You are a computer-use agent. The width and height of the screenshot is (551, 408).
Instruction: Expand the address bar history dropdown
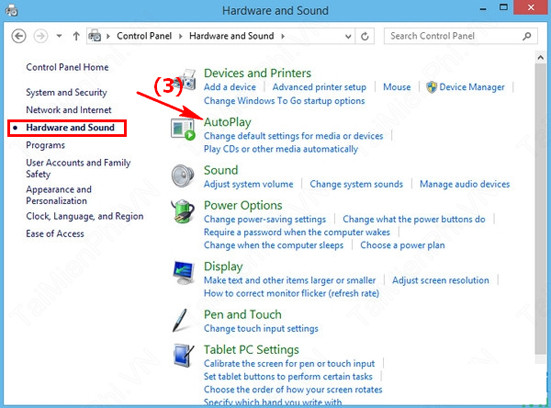point(348,36)
